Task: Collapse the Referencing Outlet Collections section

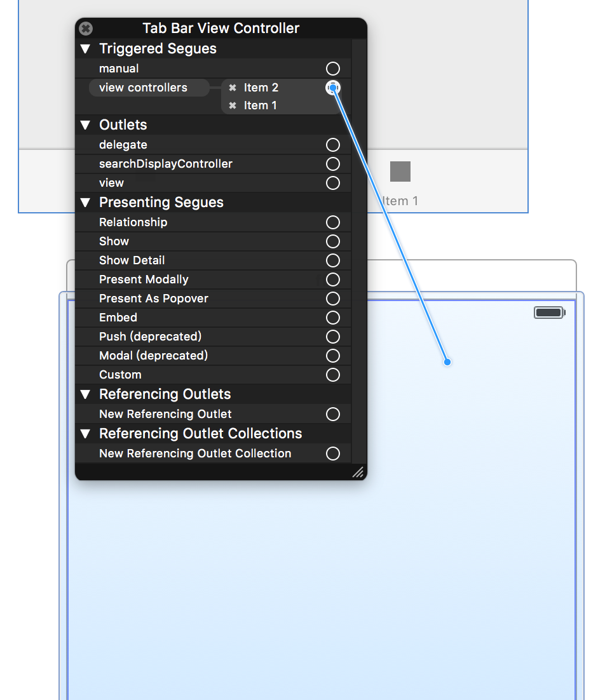Action: (86, 434)
